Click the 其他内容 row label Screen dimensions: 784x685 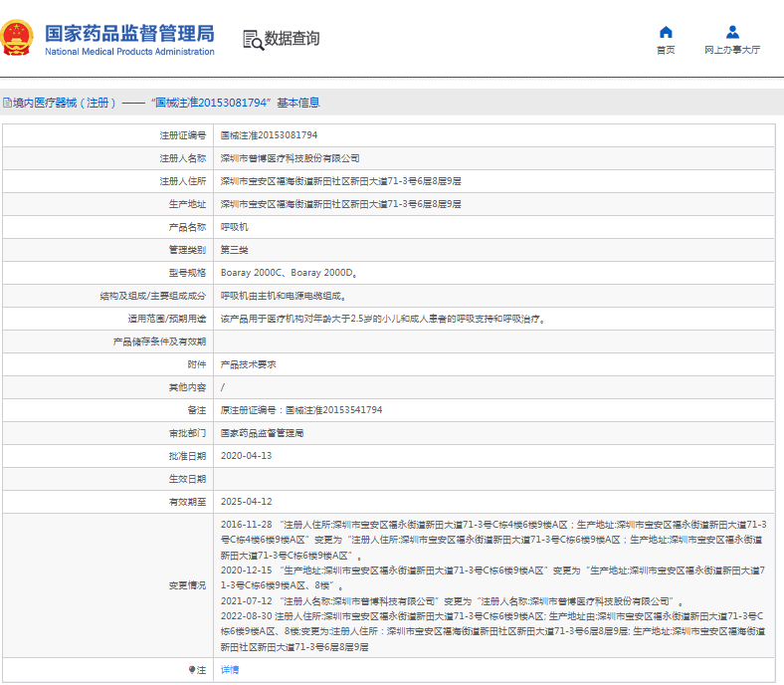[187, 387]
